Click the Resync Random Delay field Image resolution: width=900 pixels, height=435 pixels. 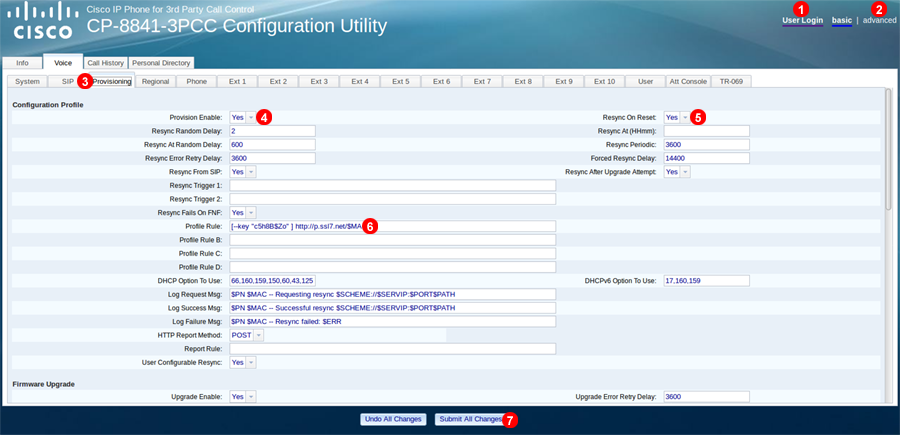click(273, 131)
